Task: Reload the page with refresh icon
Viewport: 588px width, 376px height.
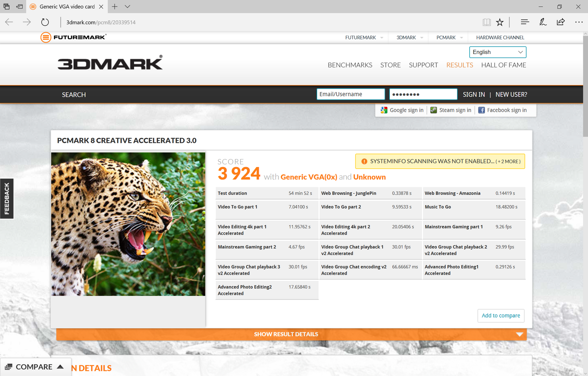Action: tap(45, 22)
